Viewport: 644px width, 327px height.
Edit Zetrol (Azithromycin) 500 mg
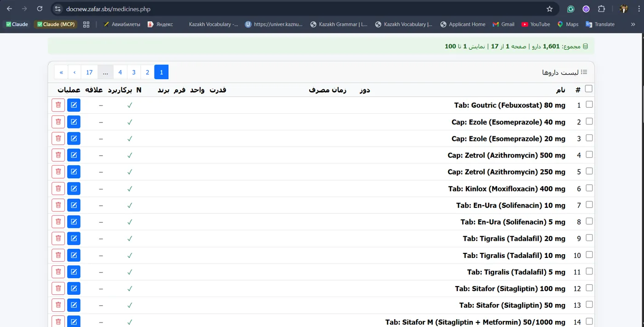pyautogui.click(x=74, y=155)
